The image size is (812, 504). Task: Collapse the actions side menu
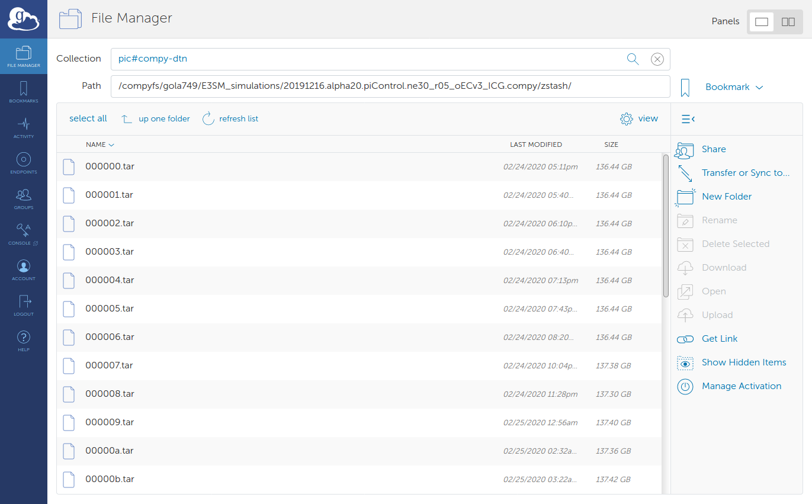pyautogui.click(x=688, y=119)
